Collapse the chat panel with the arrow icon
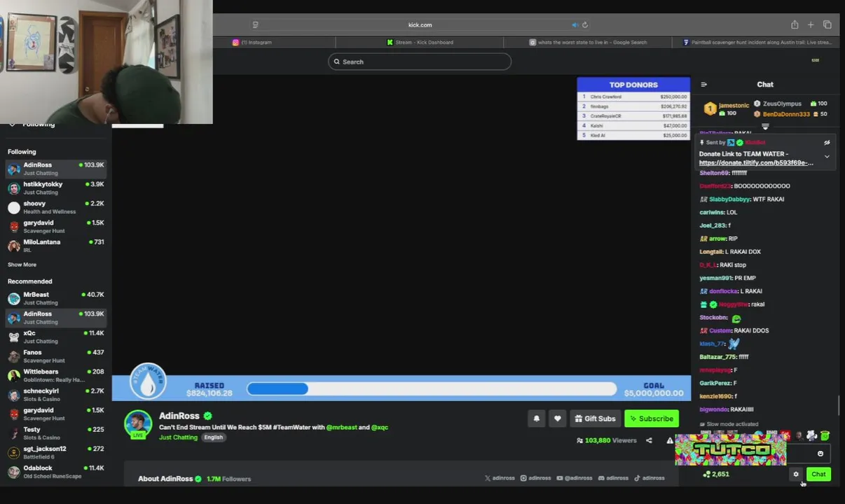The height and width of the screenshot is (504, 845). [x=703, y=85]
